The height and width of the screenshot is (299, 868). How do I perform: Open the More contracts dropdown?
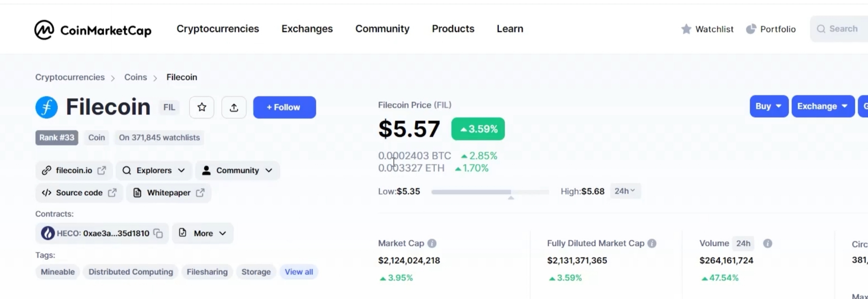point(203,233)
